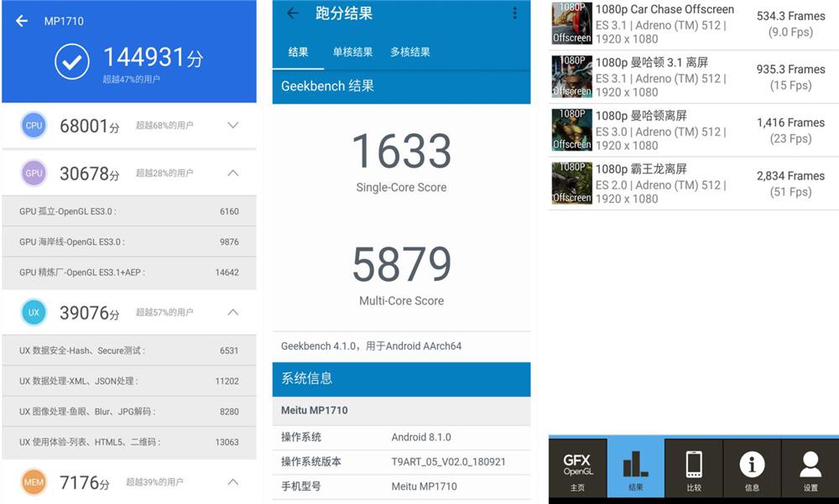Viewport: 839px width, 504px height.
Task: Tap the back arrow beside 跑分结果
Action: click(x=293, y=13)
